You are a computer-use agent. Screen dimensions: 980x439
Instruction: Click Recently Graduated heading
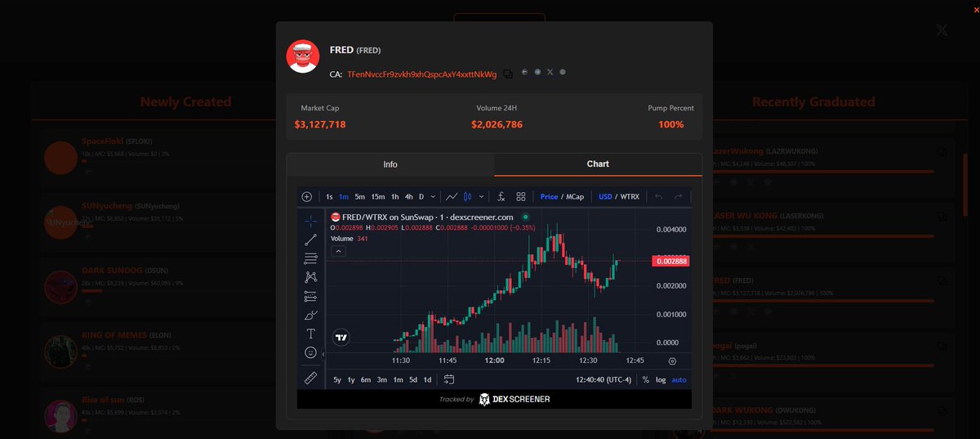point(813,102)
